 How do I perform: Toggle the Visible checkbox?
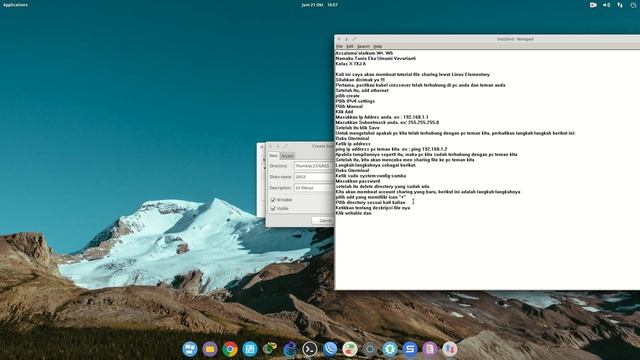(273, 208)
